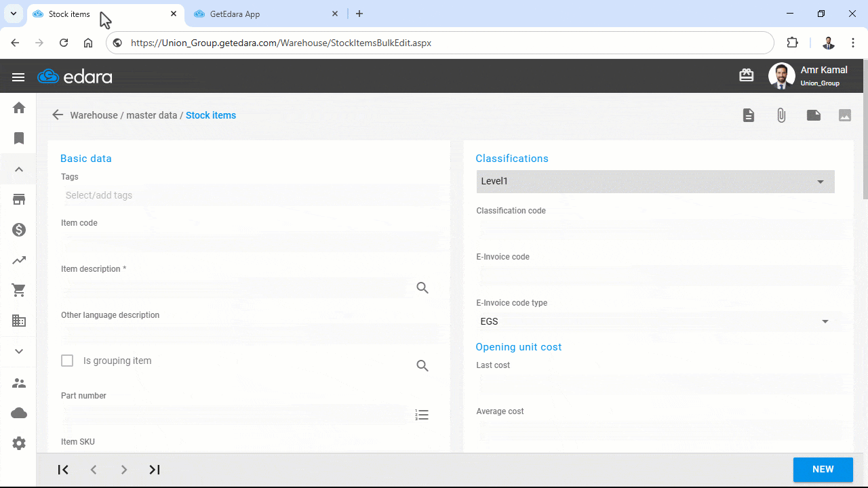The image size is (868, 488).
Task: Click the sticky note icon
Action: (x=814, y=115)
